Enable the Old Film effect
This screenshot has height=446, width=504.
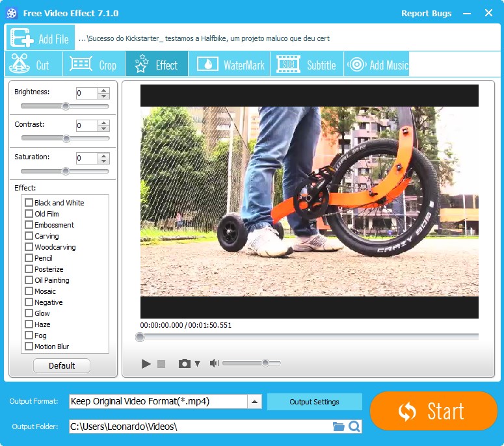29,214
